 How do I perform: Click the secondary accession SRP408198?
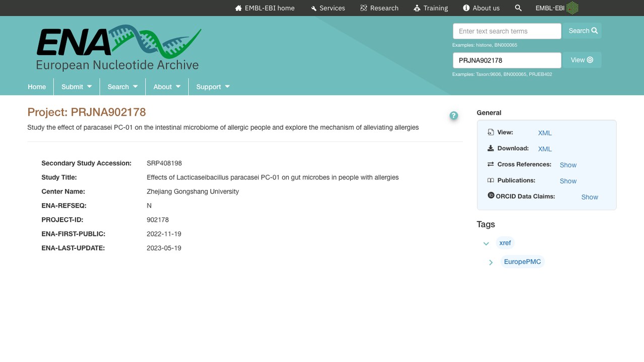tap(164, 163)
